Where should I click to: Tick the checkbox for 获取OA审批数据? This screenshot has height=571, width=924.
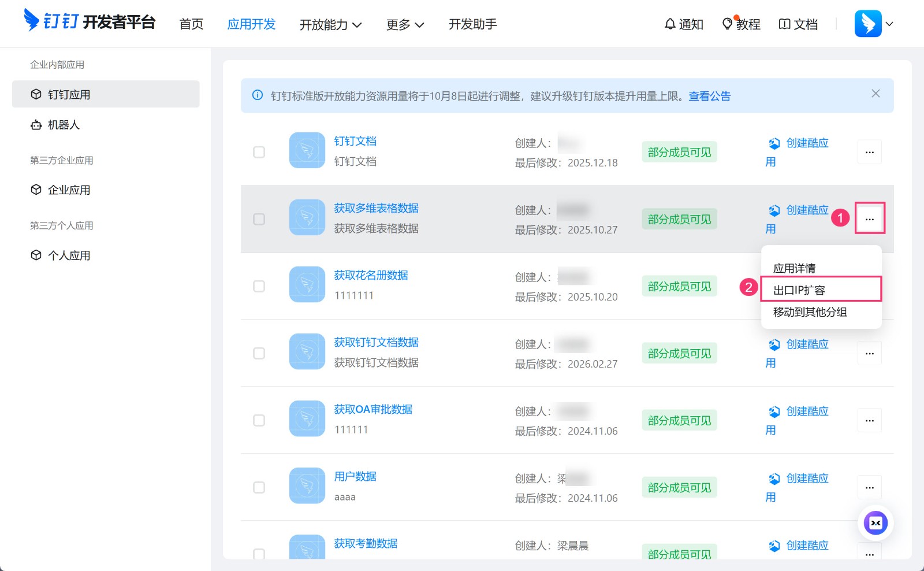click(x=259, y=420)
